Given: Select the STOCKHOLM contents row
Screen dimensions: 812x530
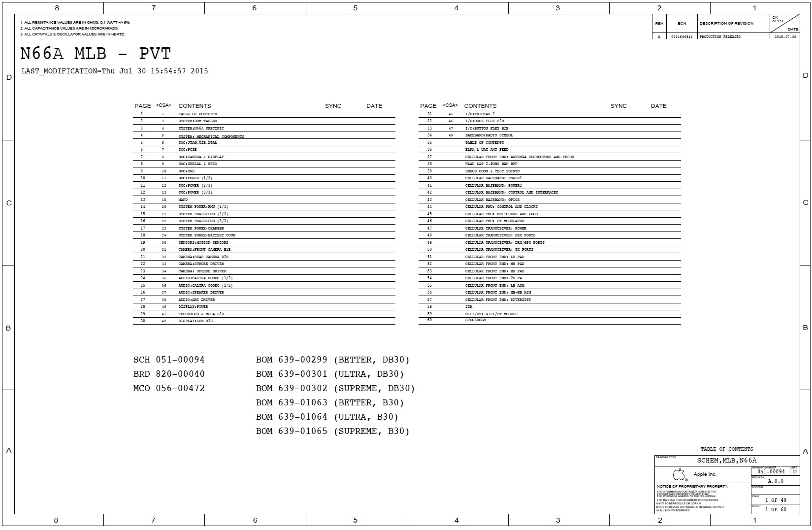Looking at the screenshot, I should [550, 320].
